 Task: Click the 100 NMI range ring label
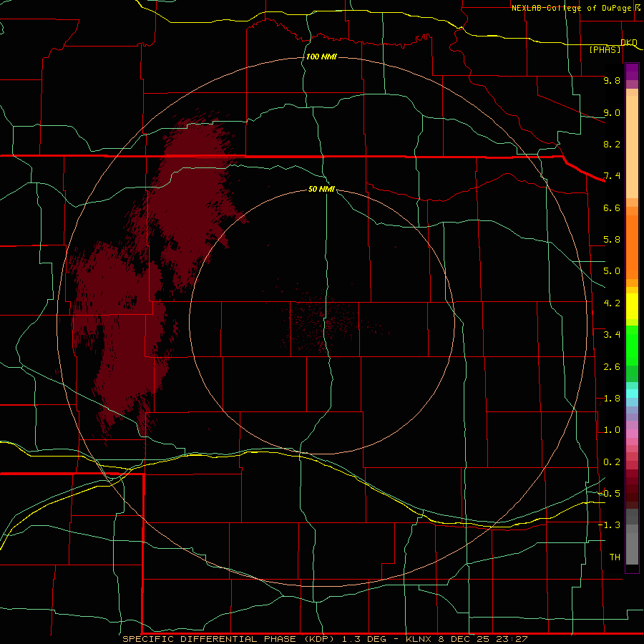(321, 57)
